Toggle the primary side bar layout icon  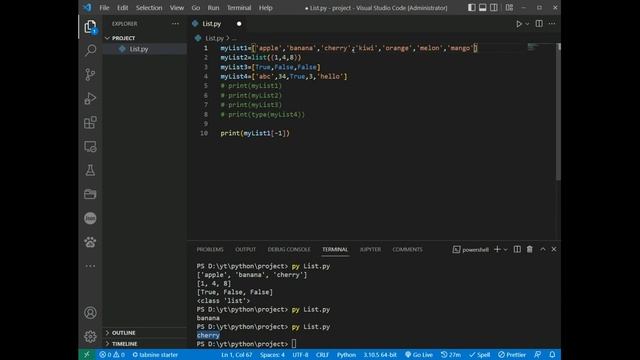471,8
